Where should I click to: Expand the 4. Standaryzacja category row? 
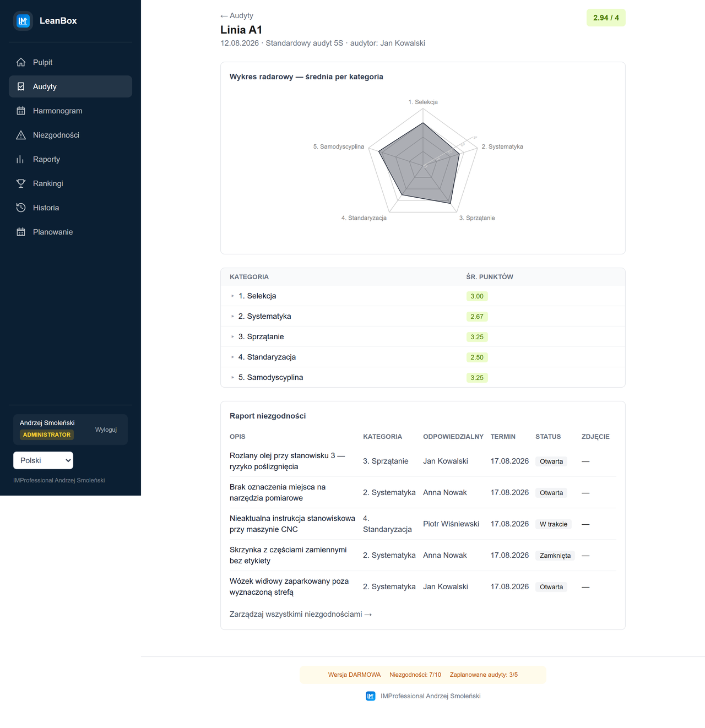[422, 357]
